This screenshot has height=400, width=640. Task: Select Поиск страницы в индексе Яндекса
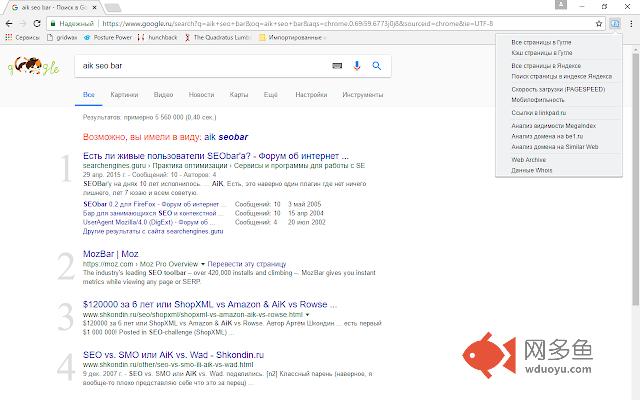[x=562, y=76]
